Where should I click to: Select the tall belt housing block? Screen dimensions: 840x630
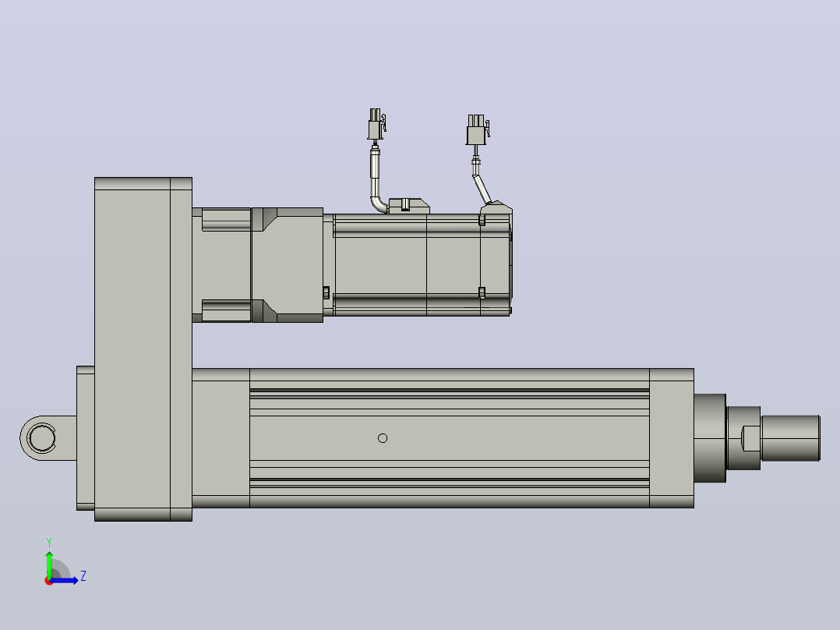click(x=143, y=349)
